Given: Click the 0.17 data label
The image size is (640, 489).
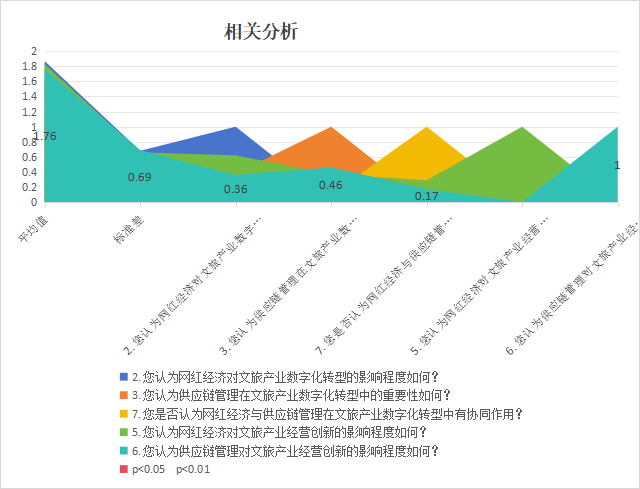Looking at the screenshot, I should pyautogui.click(x=426, y=196).
